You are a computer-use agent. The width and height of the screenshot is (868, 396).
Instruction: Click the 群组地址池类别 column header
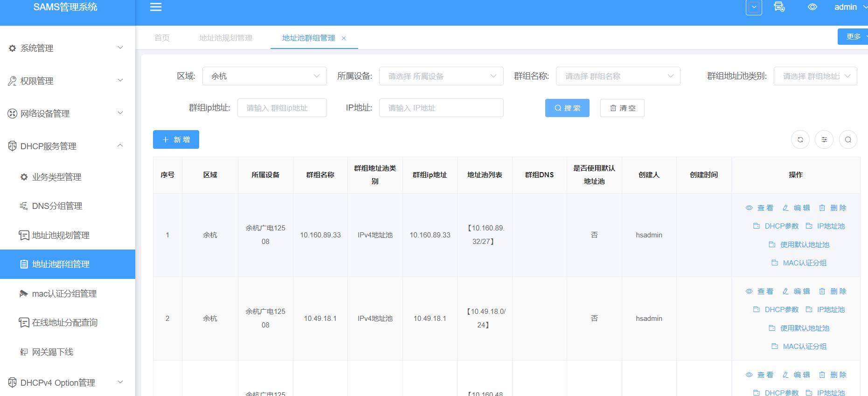pyautogui.click(x=375, y=174)
